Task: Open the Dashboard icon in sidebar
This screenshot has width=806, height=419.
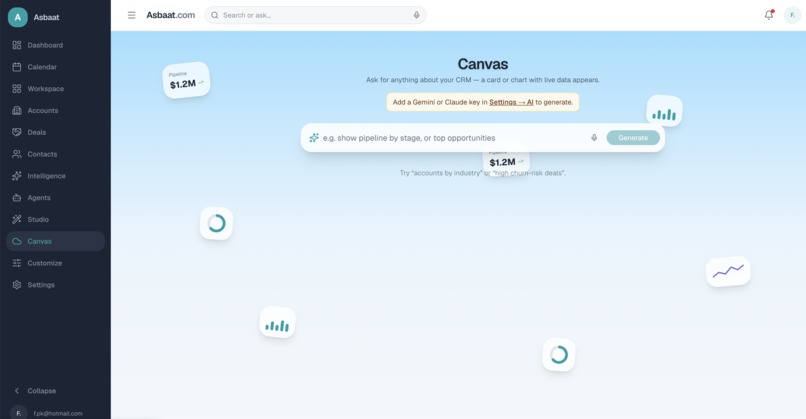Action: (x=16, y=45)
